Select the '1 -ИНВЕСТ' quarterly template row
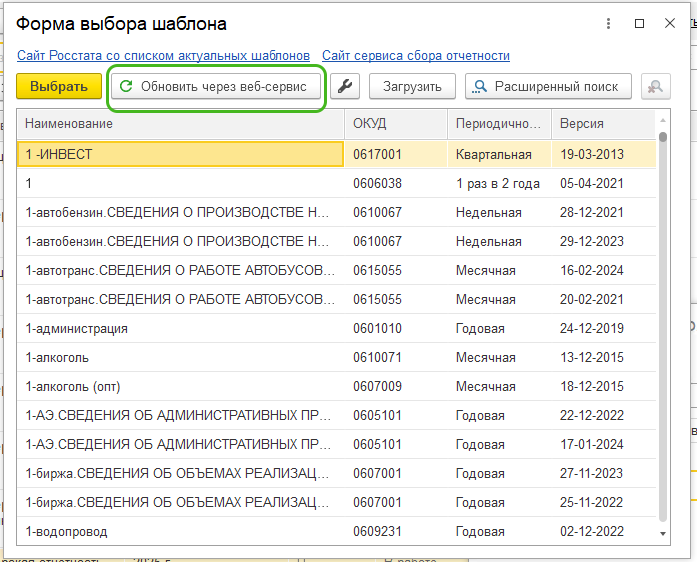 click(x=180, y=155)
